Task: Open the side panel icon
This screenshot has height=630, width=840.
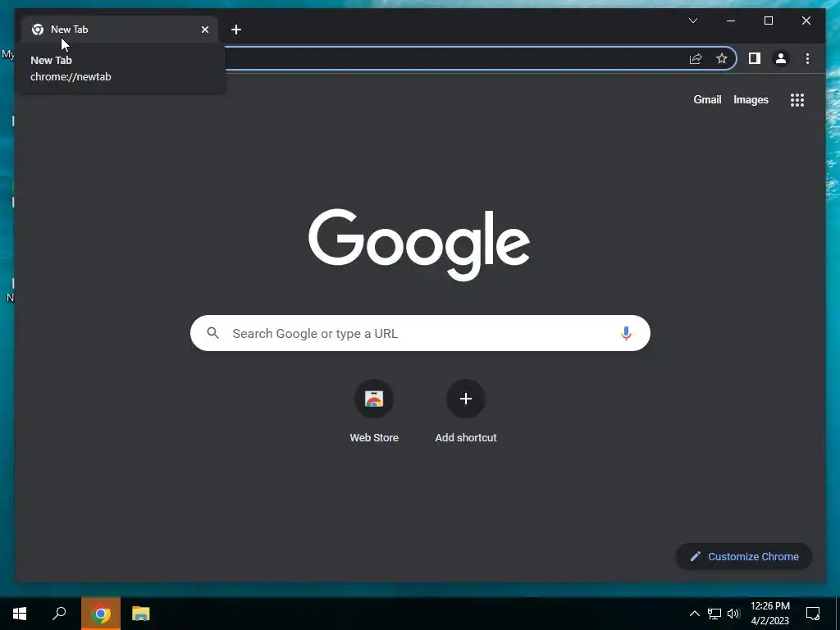Action: click(755, 58)
